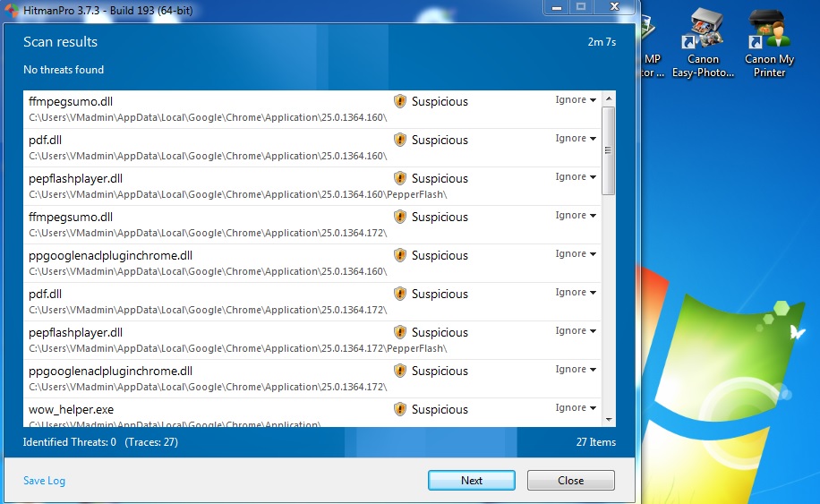Select pdf.dll entry under 25.0.1364.172

[x=312, y=302]
